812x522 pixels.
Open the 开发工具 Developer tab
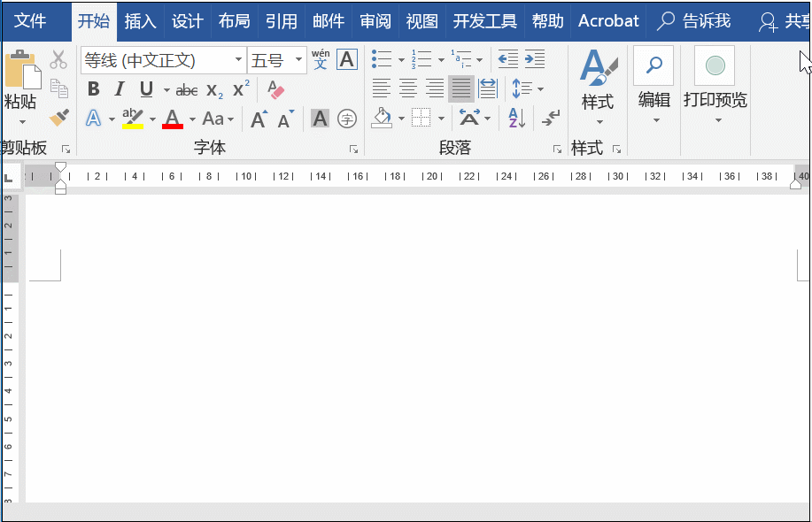(x=484, y=21)
